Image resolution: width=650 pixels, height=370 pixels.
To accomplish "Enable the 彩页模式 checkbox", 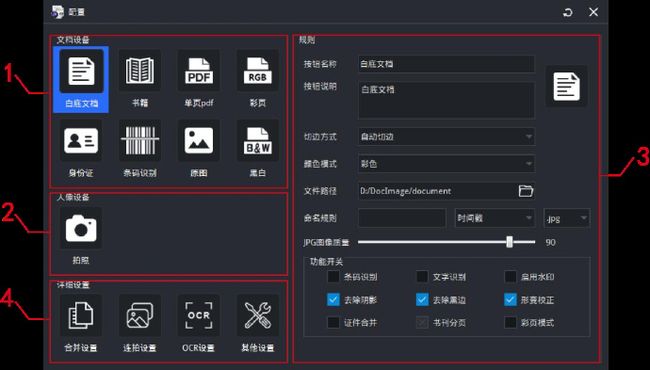I will click(510, 322).
